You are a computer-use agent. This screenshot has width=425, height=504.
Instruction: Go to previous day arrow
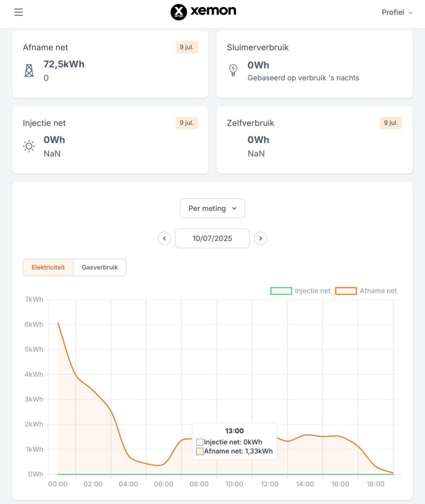pos(164,239)
